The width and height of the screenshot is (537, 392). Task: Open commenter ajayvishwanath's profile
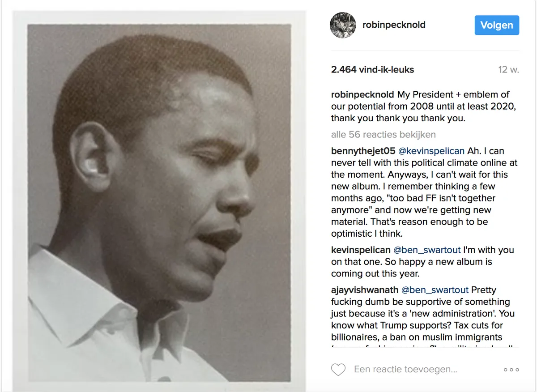pyautogui.click(x=365, y=290)
